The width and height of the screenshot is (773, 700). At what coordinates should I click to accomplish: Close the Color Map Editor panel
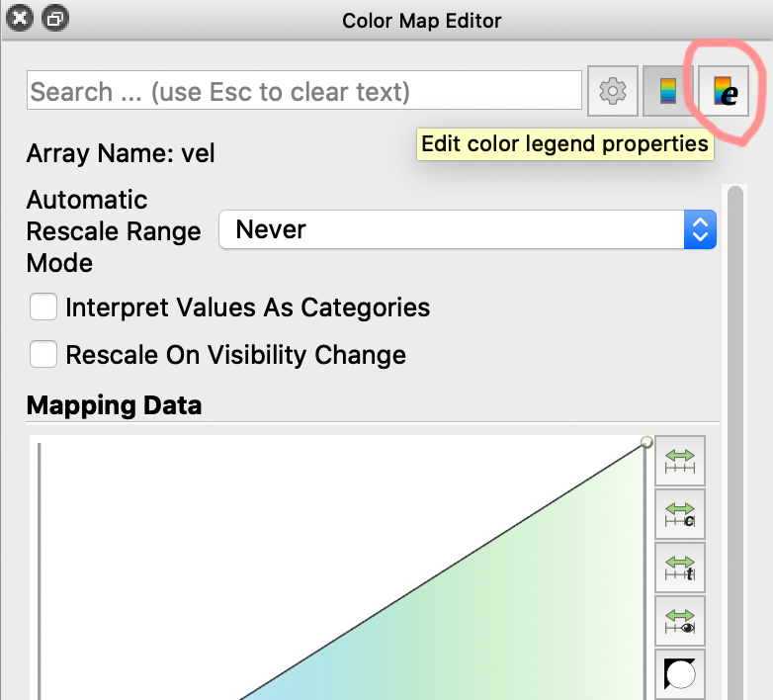(x=19, y=19)
